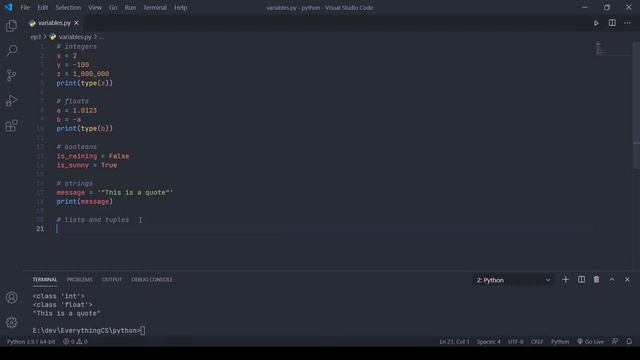Open Source Control view
The width and height of the screenshot is (640, 360).
click(x=11, y=76)
